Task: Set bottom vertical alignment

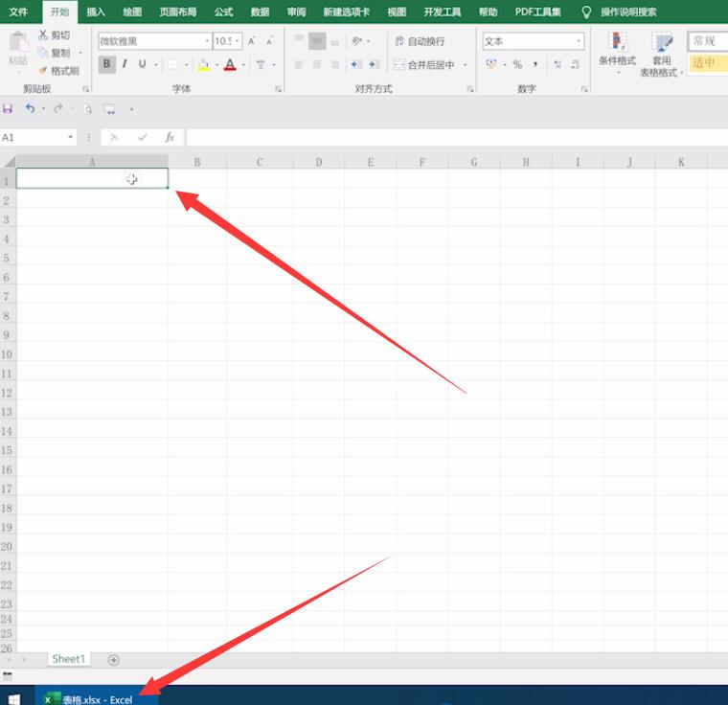Action: pos(335,41)
